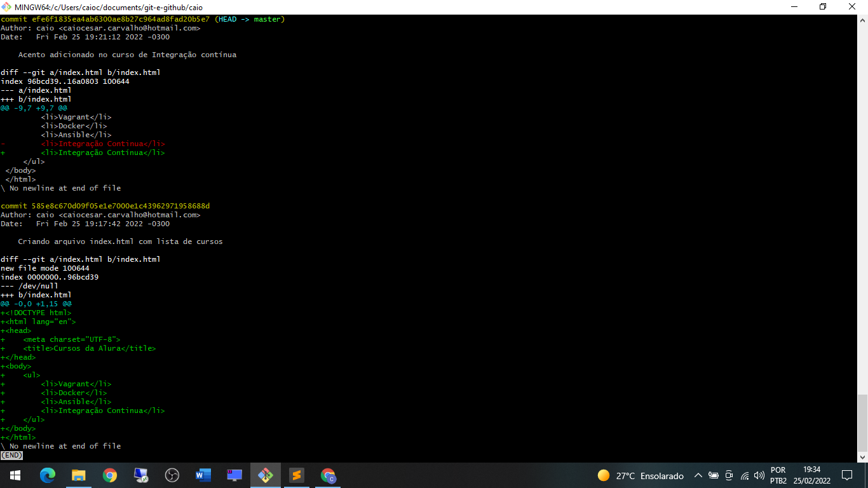Click terminal scrollbar up arrow

(862, 20)
